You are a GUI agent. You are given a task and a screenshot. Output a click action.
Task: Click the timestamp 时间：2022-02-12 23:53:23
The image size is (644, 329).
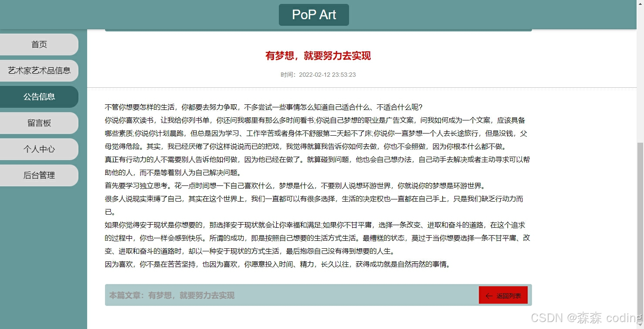pos(318,75)
